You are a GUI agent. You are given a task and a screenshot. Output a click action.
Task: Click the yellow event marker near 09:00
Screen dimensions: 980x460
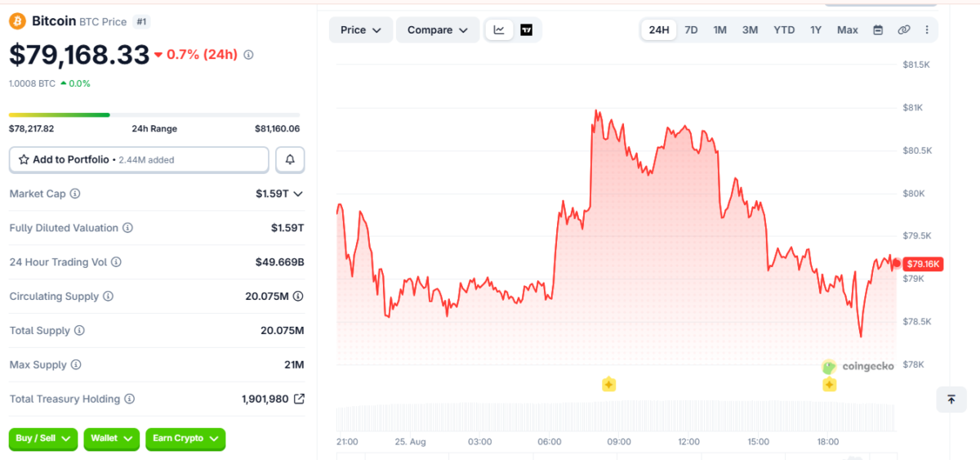click(608, 384)
